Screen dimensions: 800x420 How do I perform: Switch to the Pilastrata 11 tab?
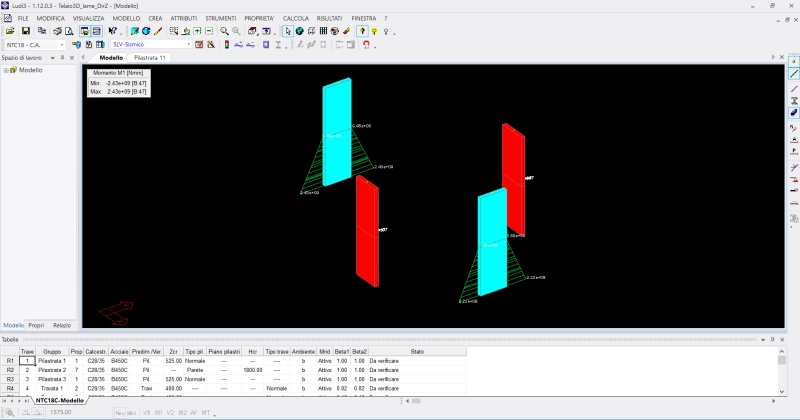coord(150,58)
